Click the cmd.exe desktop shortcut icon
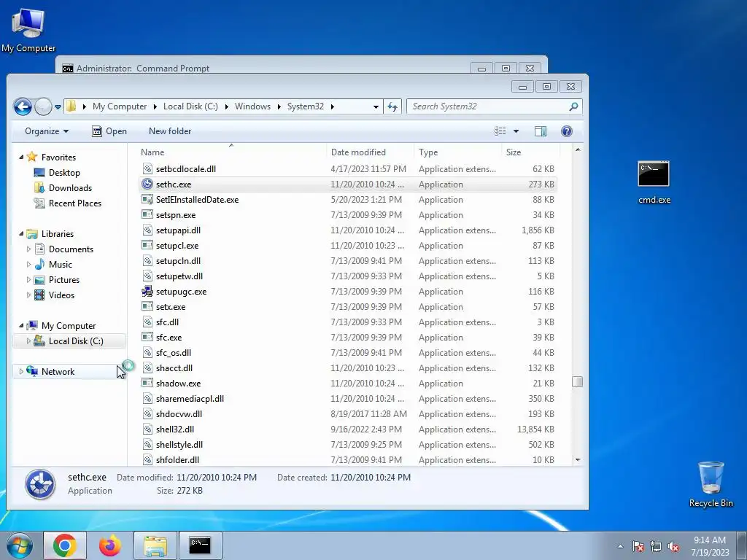Image resolution: width=747 pixels, height=560 pixels. pos(654,174)
